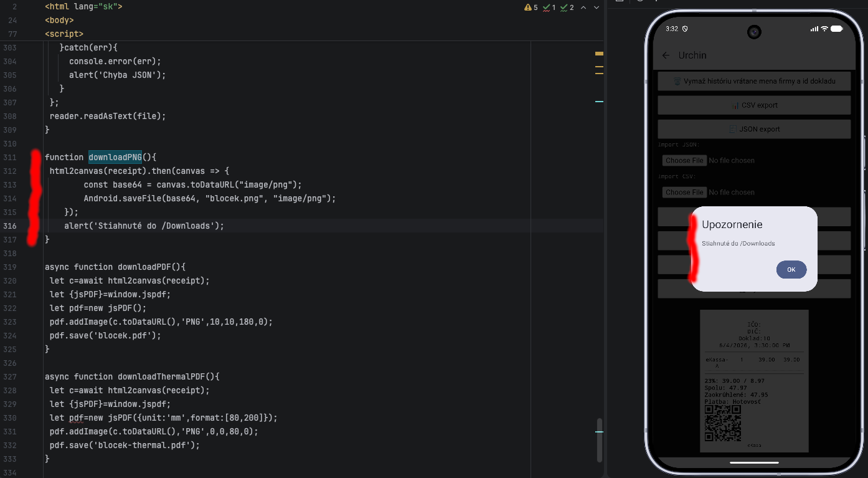
Task: Tap the battery icon in phone status bar
Action: click(x=836, y=29)
